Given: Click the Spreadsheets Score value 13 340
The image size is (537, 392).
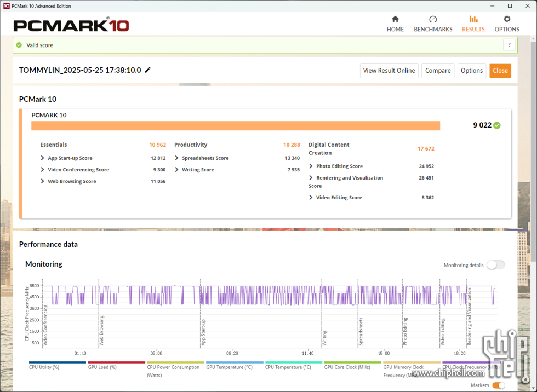Looking at the screenshot, I should 292,158.
